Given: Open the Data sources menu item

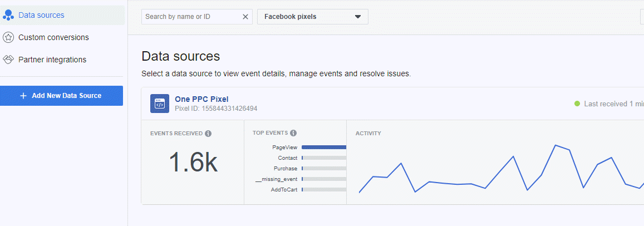Looking at the screenshot, I should [41, 16].
